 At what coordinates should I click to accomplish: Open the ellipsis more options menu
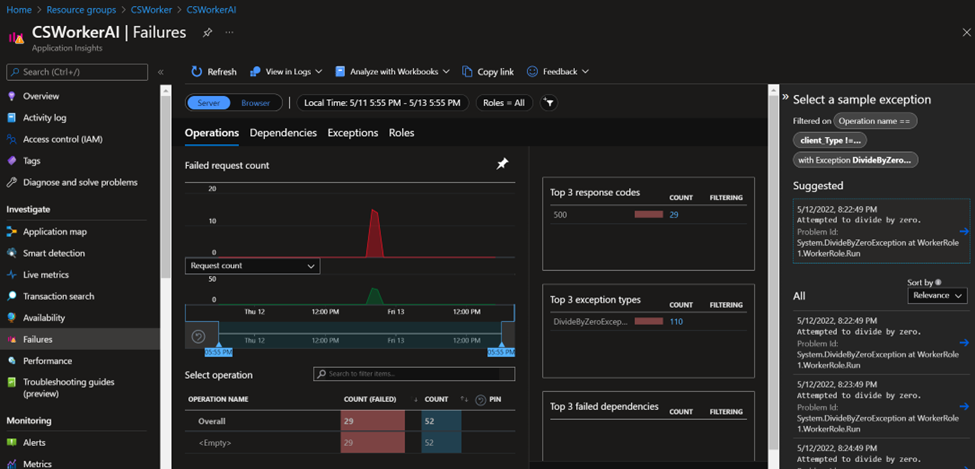(229, 32)
